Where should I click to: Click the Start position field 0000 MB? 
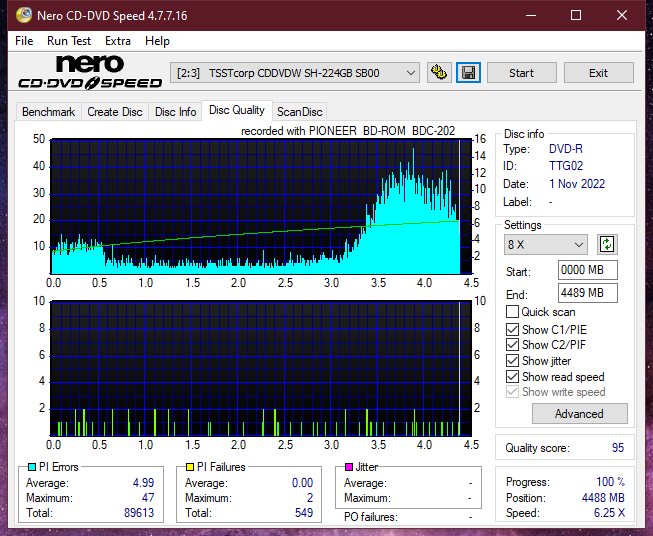click(587, 270)
